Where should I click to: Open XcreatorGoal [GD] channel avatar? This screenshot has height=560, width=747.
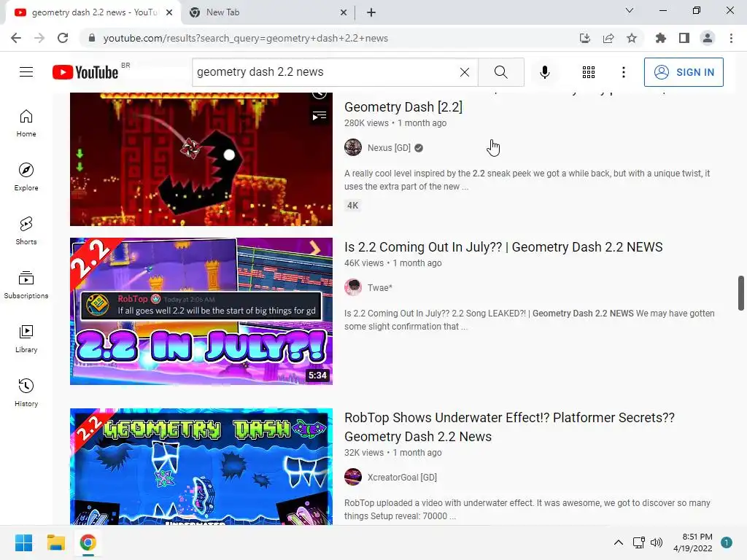point(353,477)
